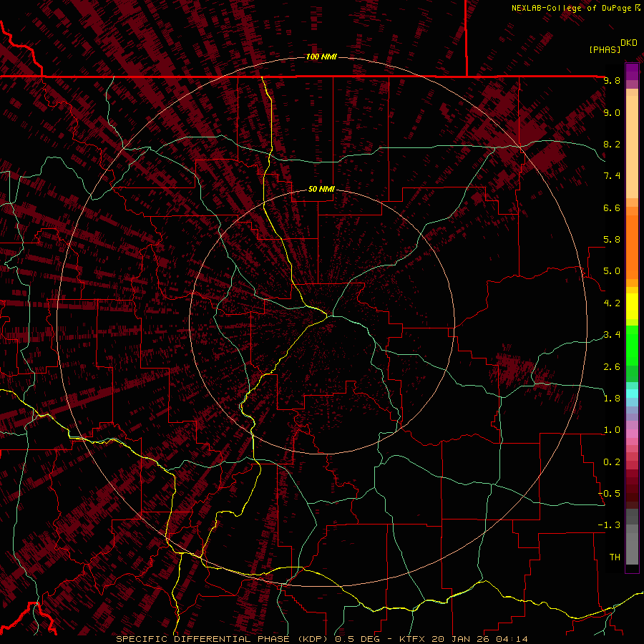
Task: Select the 7.4 scale value
Action: [x=612, y=176]
